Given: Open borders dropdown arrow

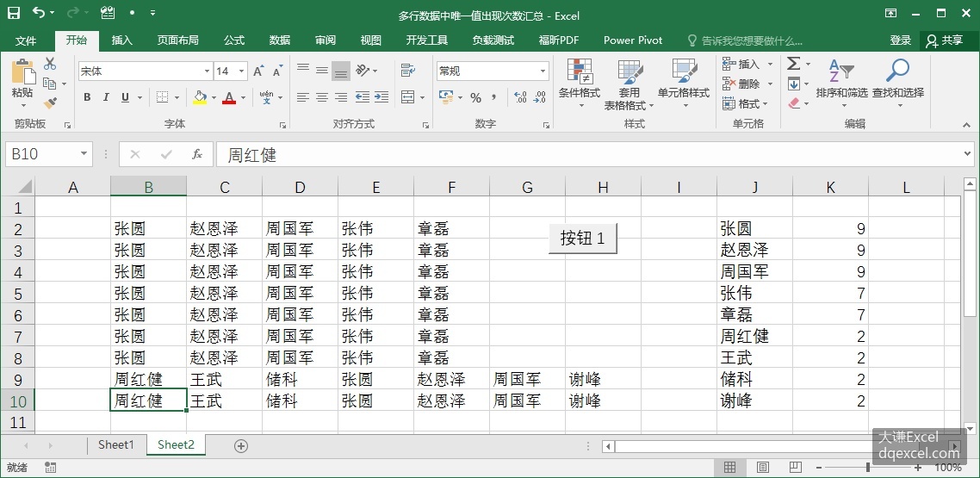Looking at the screenshot, I should click(x=176, y=97).
